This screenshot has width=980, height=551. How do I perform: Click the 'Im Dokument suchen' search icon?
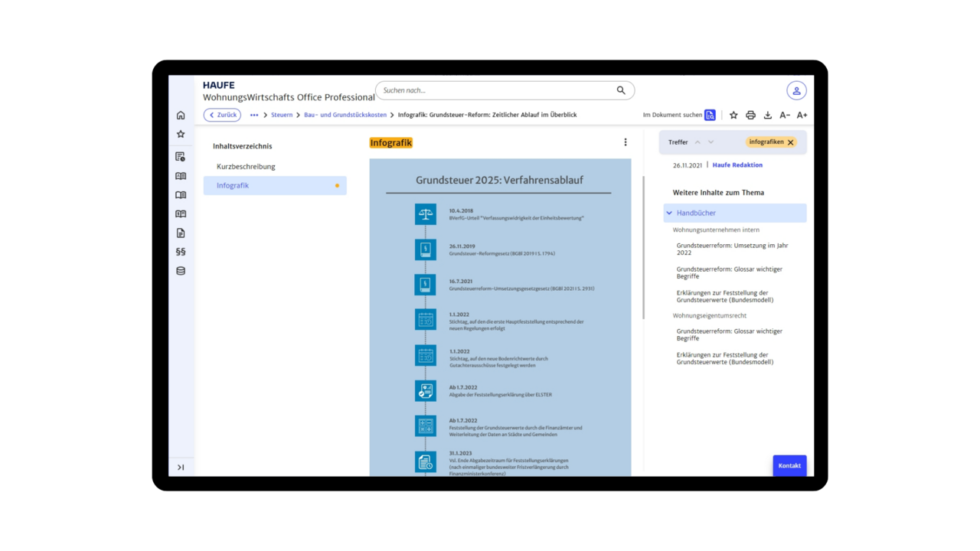pyautogui.click(x=710, y=115)
